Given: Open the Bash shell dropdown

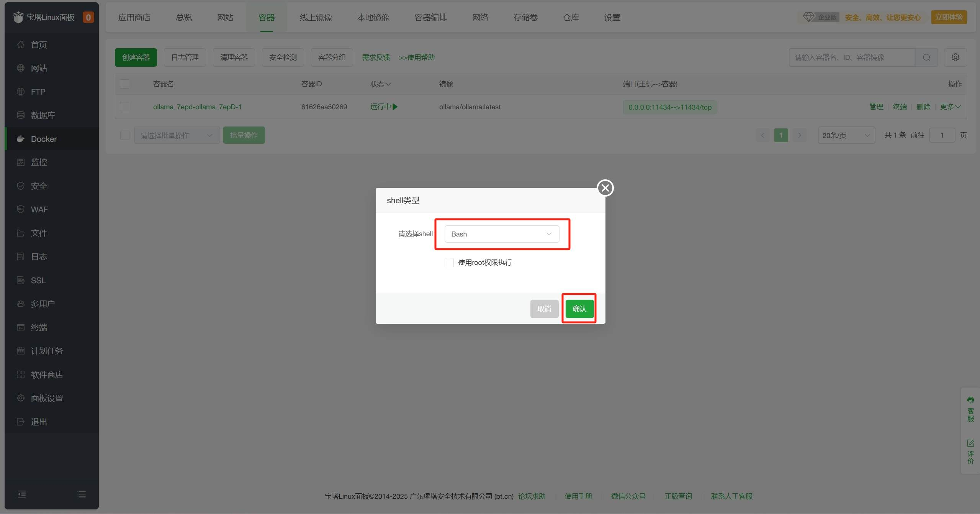Looking at the screenshot, I should click(501, 234).
